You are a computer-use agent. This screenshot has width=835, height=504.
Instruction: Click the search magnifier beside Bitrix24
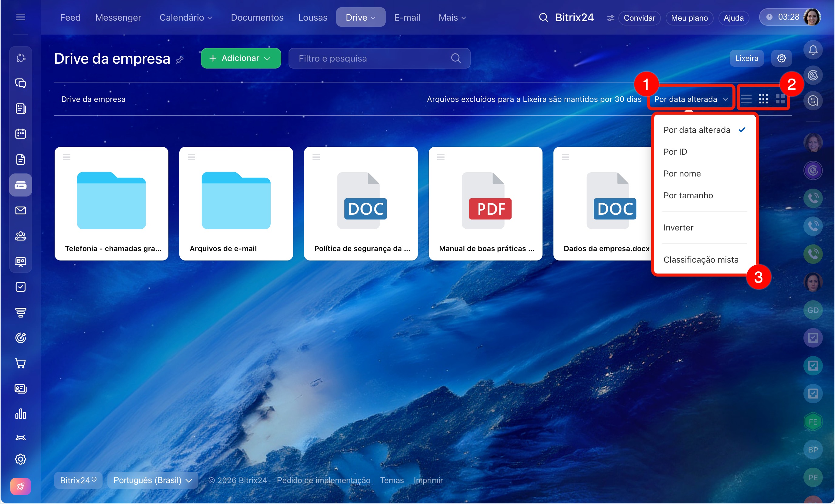pyautogui.click(x=543, y=18)
